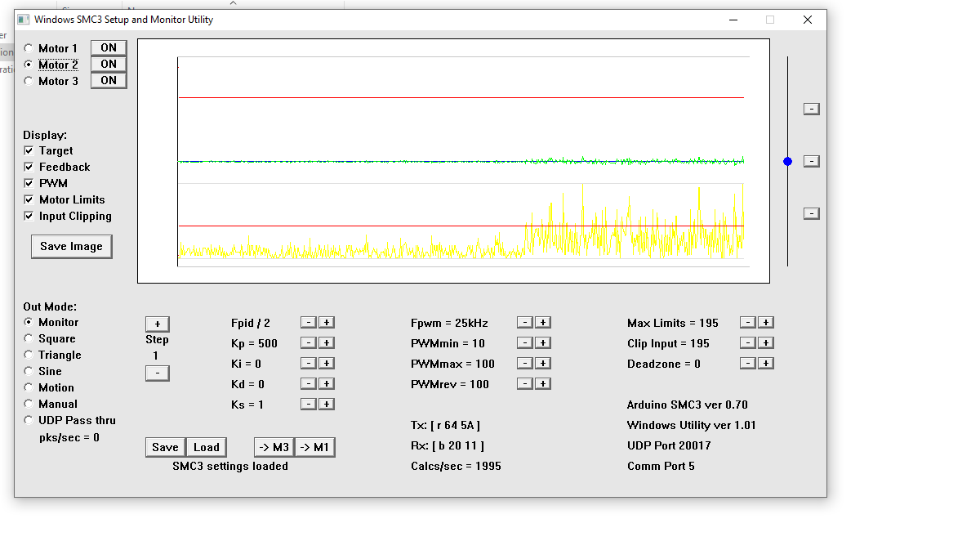980x559 pixels.
Task: Select Manual out mode
Action: pyautogui.click(x=29, y=404)
